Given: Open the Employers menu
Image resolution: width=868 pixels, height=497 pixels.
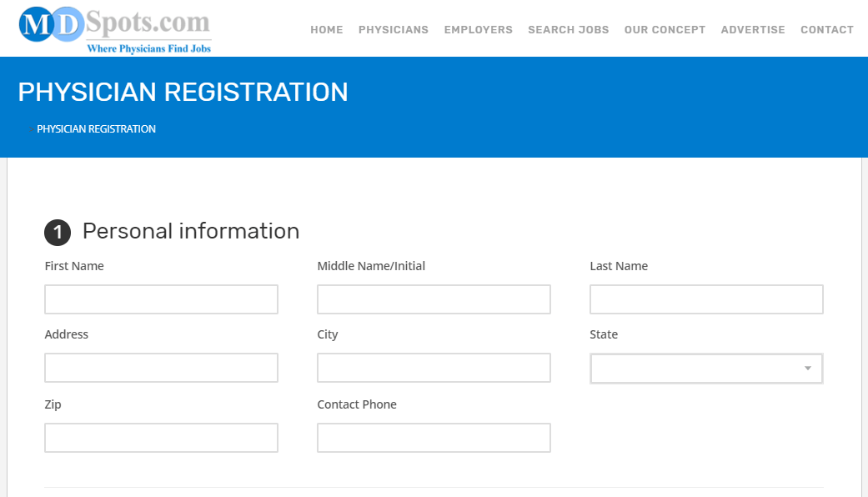Looking at the screenshot, I should point(479,30).
